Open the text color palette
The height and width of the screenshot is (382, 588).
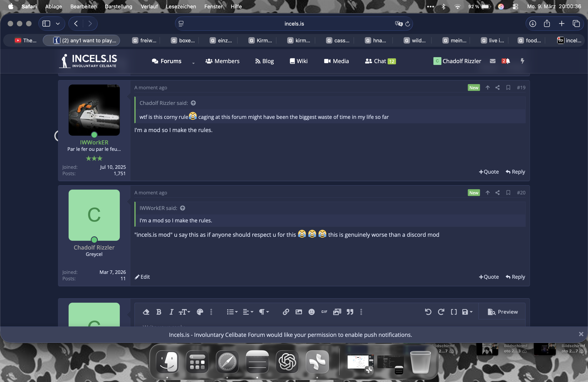200,312
